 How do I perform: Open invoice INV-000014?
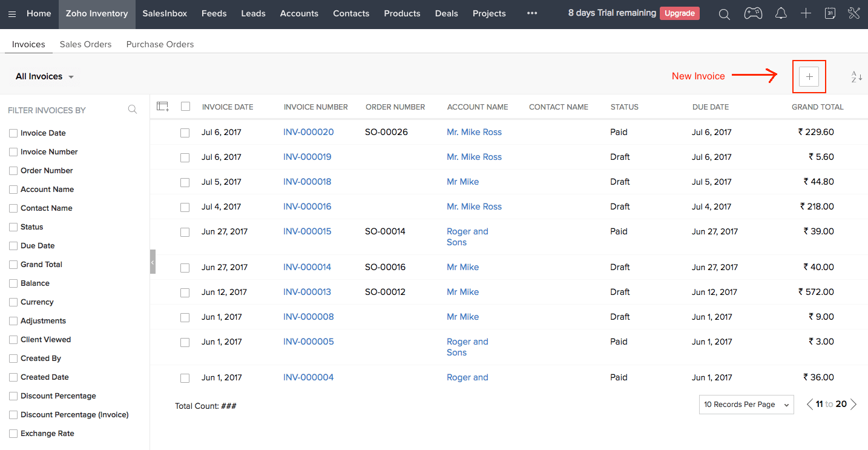click(307, 267)
